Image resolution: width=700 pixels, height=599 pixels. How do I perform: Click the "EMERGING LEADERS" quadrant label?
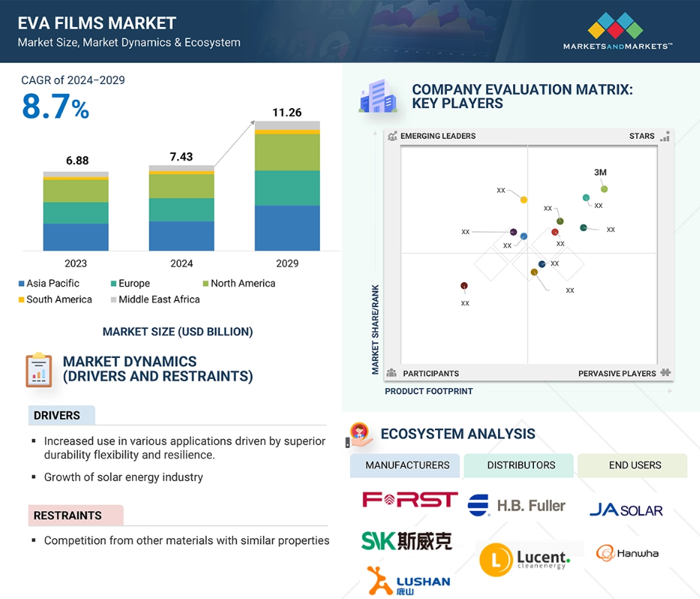pos(438,136)
